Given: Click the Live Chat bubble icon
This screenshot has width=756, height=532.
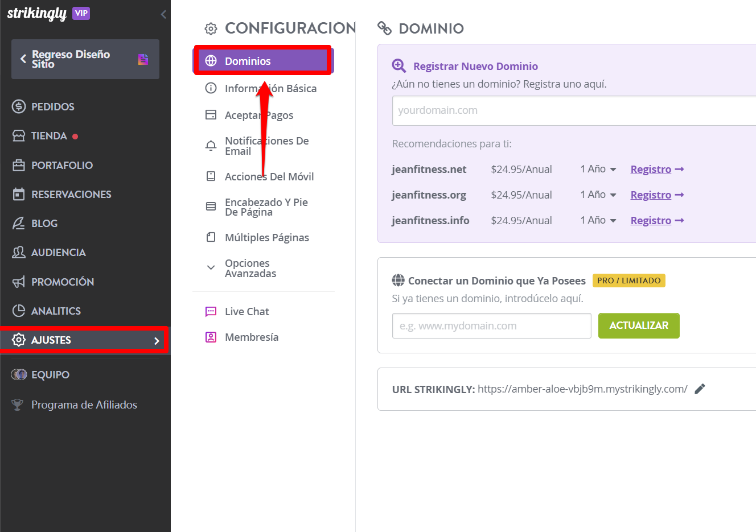Looking at the screenshot, I should (x=211, y=311).
